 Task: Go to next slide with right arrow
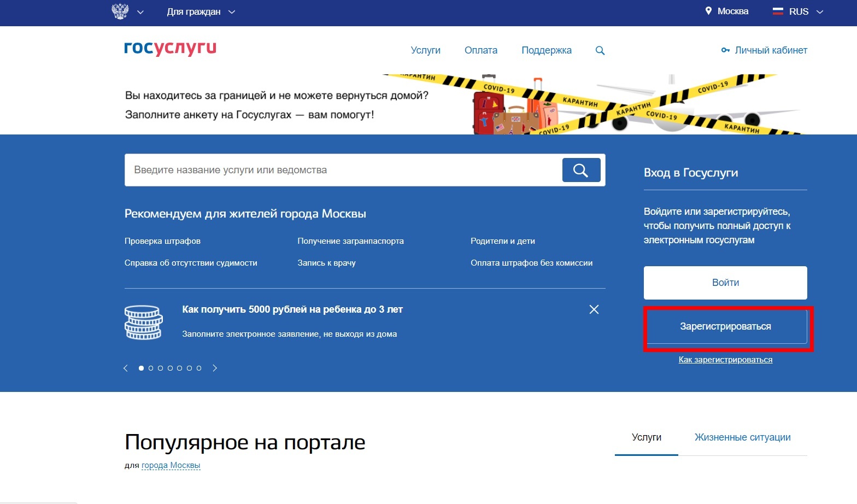pos(215,368)
